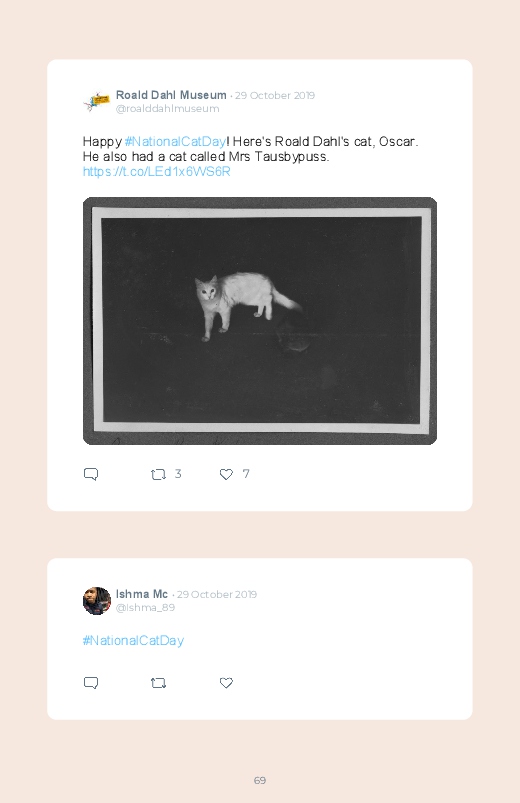520x803 pixels.
Task: Click Ishma Mc tweet's 29 October 2019 timestamp
Action: pyautogui.click(x=217, y=595)
